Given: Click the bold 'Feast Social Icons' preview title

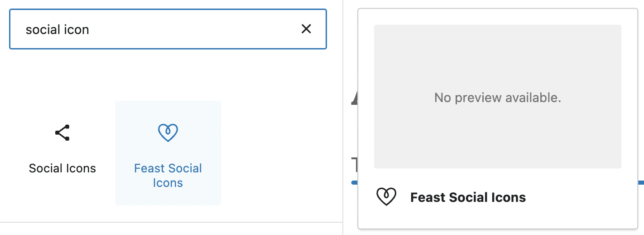Looking at the screenshot, I should coord(468,197).
